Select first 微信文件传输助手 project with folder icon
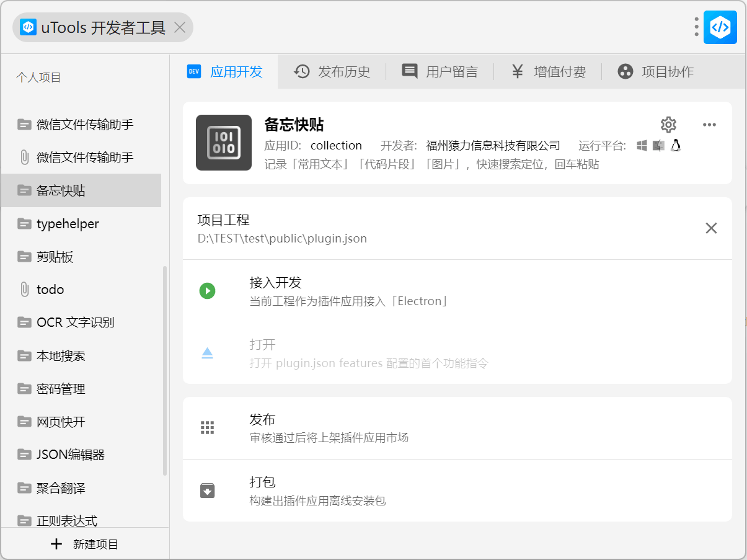This screenshot has height=560, width=747. click(81, 125)
